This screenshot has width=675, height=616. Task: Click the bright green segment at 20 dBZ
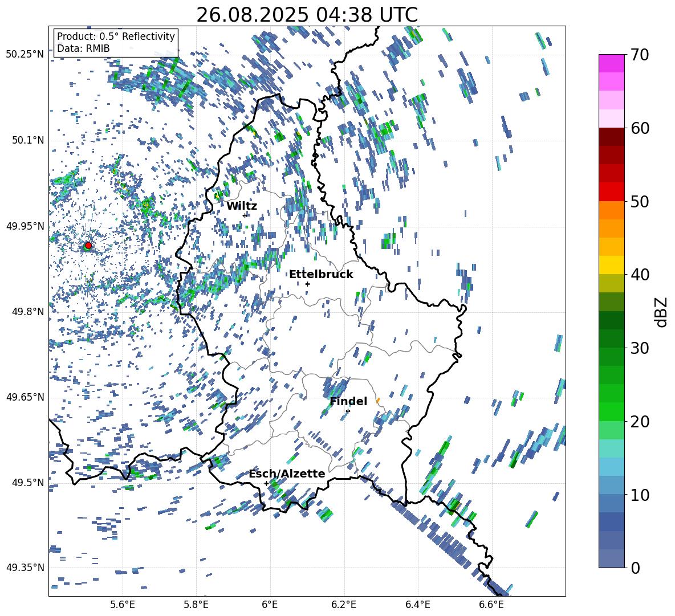[x=611, y=411]
